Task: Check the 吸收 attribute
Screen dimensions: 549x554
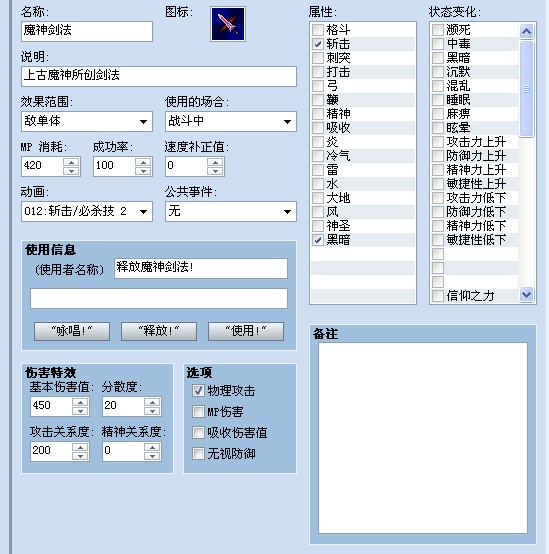Action: click(x=318, y=128)
